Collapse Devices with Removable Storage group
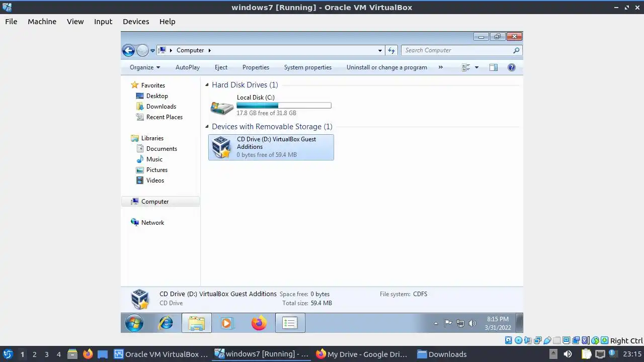Viewport: 644px width, 362px height. 207,127
